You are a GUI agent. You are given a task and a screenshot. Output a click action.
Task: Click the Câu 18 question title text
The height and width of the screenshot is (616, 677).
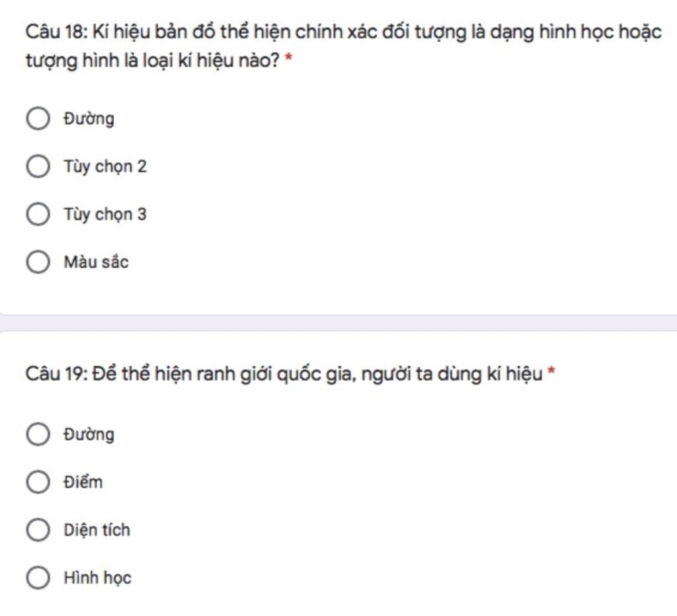(x=343, y=46)
